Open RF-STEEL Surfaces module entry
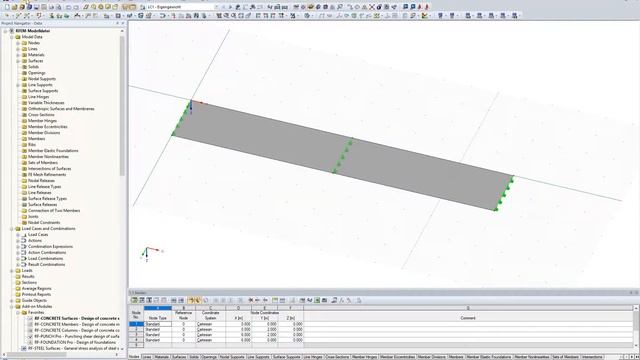This screenshot has height=360, width=640. click(73, 349)
